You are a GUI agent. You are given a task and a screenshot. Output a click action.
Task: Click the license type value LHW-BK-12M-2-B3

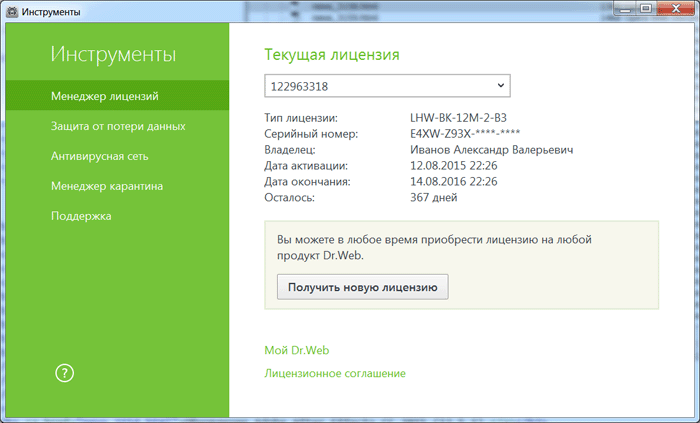pos(458,118)
